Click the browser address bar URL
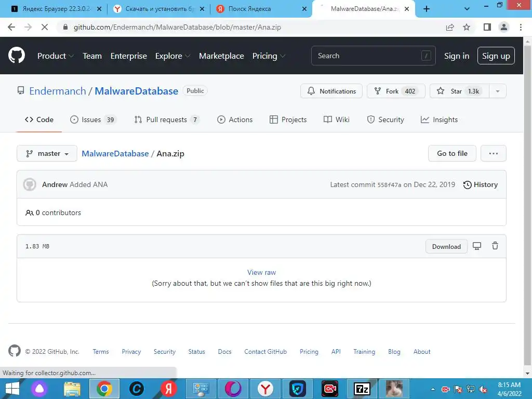 click(x=177, y=27)
